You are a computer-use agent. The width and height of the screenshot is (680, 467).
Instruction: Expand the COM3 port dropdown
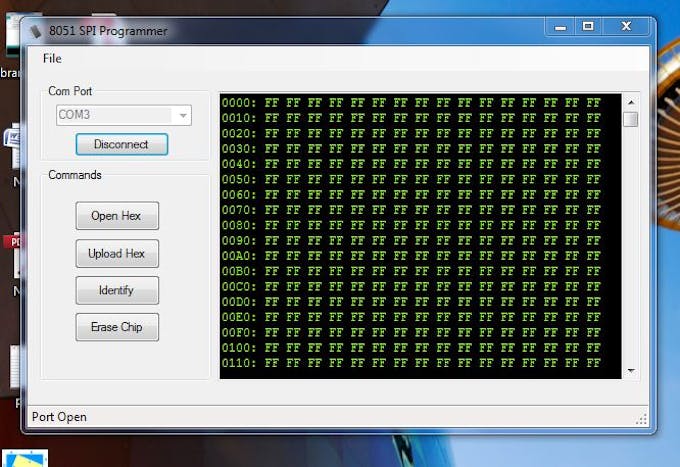(x=183, y=115)
